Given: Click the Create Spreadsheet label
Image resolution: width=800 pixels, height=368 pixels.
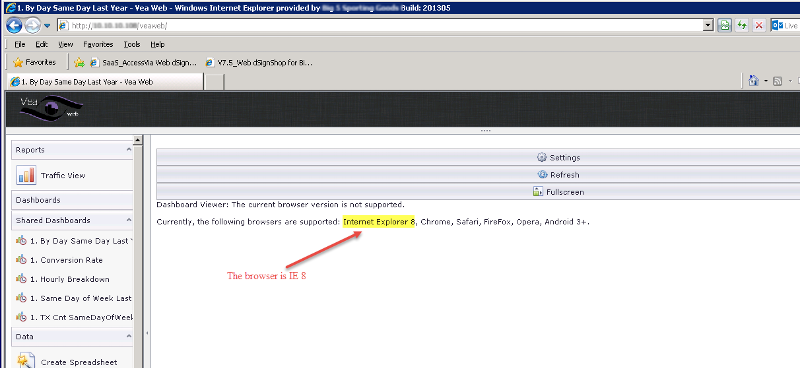Looking at the screenshot, I should pos(79,362).
